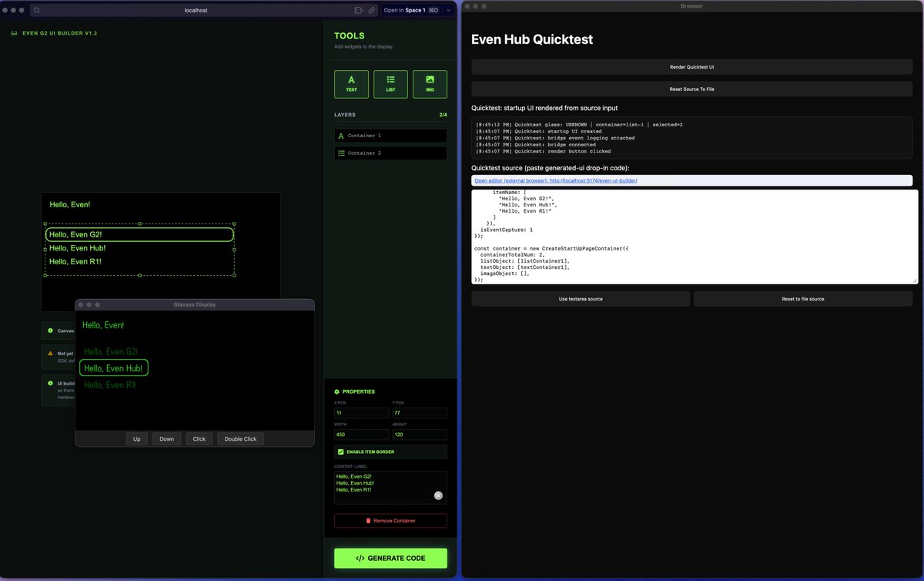Click into the Quicktest source code textarea
924x581 pixels.
(x=695, y=237)
